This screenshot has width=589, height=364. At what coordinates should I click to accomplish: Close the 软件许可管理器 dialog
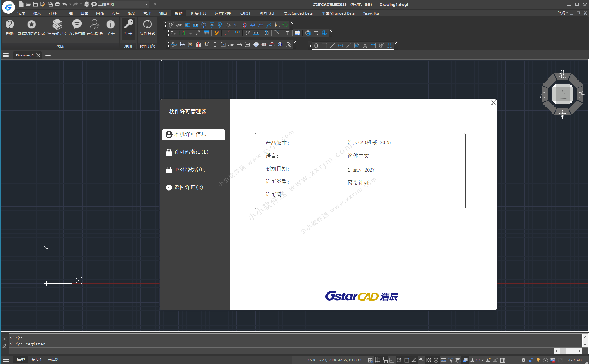click(x=493, y=103)
